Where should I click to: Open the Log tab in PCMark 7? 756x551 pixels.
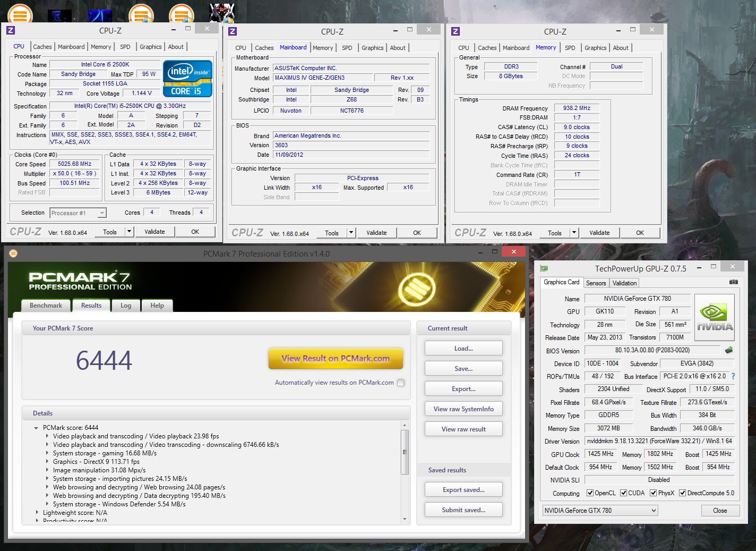point(126,306)
